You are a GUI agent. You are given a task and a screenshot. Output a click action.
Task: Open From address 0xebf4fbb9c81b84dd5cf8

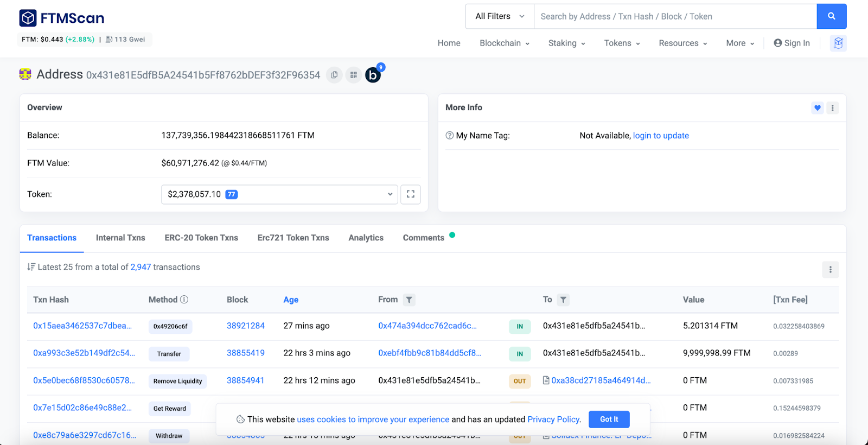pos(430,353)
